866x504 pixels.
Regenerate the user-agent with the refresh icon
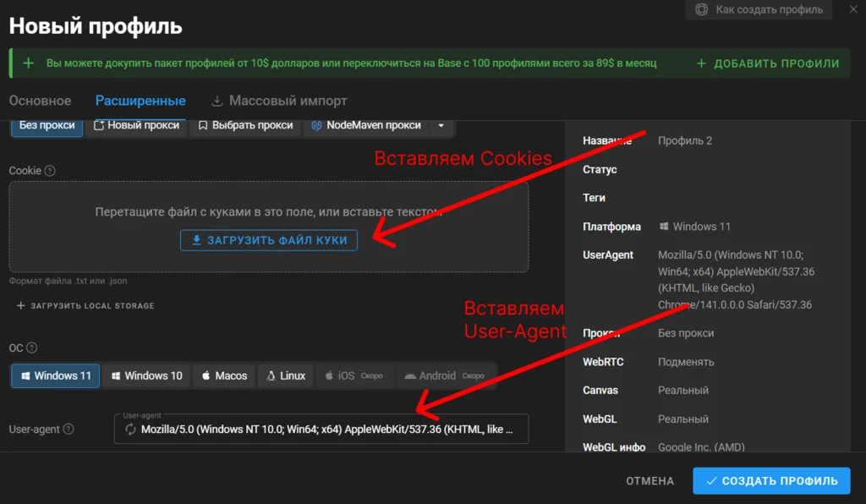coord(130,430)
